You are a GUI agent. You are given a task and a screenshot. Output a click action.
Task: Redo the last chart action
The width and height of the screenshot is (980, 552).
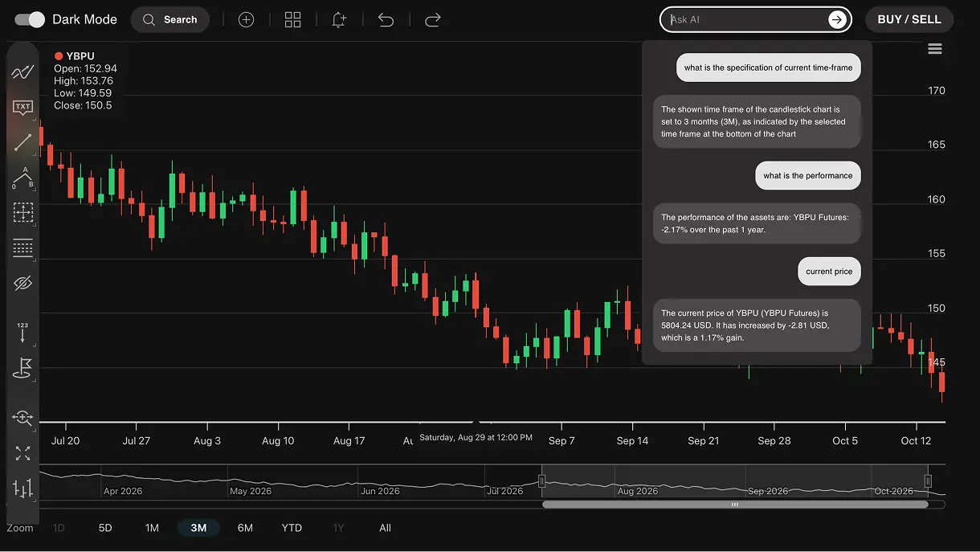(x=432, y=19)
